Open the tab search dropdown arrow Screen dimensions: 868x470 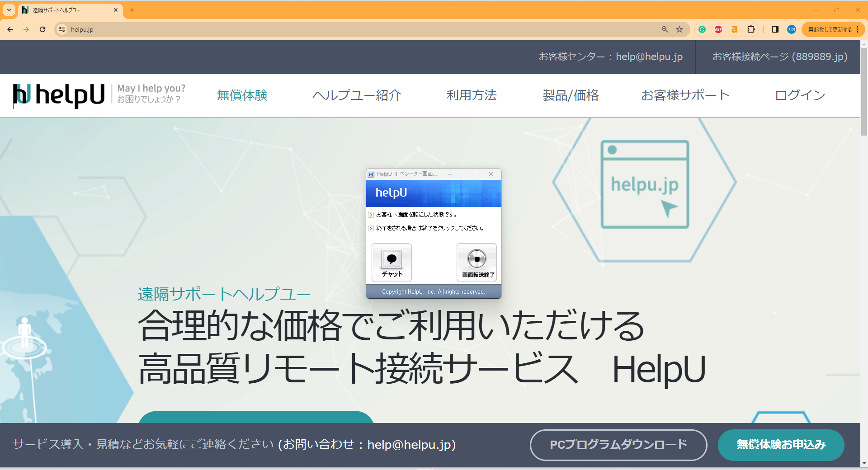9,10
